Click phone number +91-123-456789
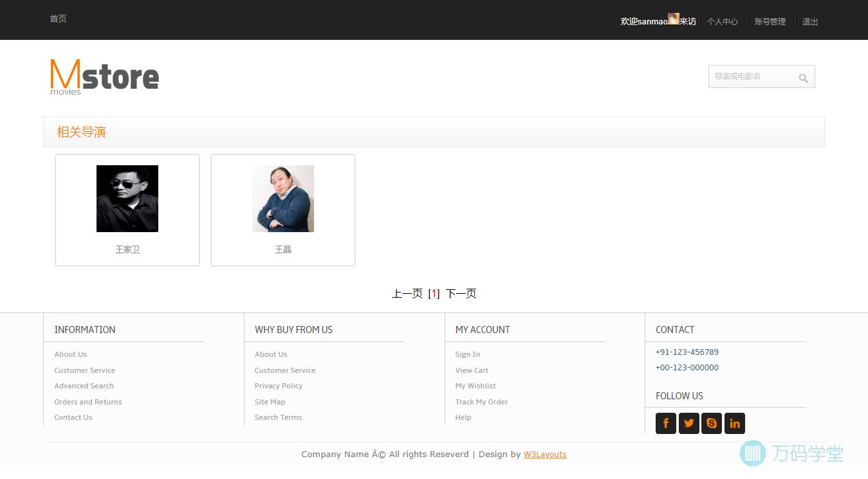The width and height of the screenshot is (868, 479). point(687,352)
